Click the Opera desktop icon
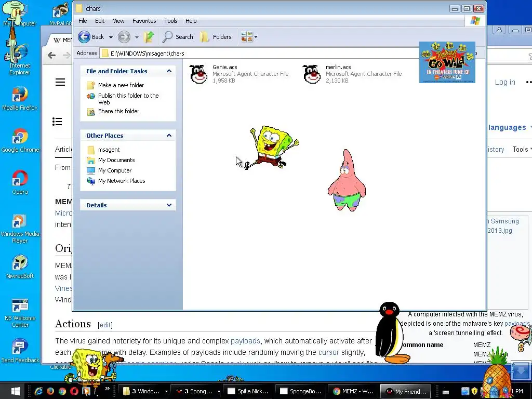Image resolution: width=532 pixels, height=399 pixels. click(x=20, y=182)
